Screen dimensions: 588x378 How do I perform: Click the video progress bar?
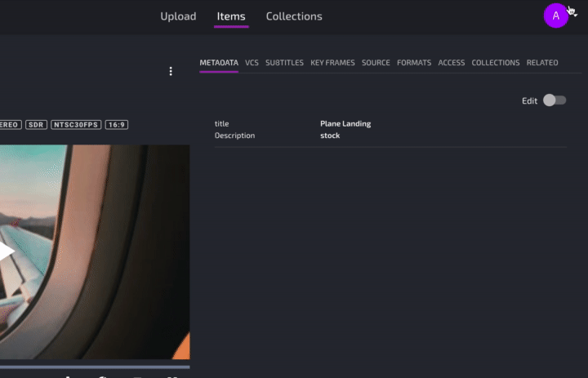pos(95,367)
